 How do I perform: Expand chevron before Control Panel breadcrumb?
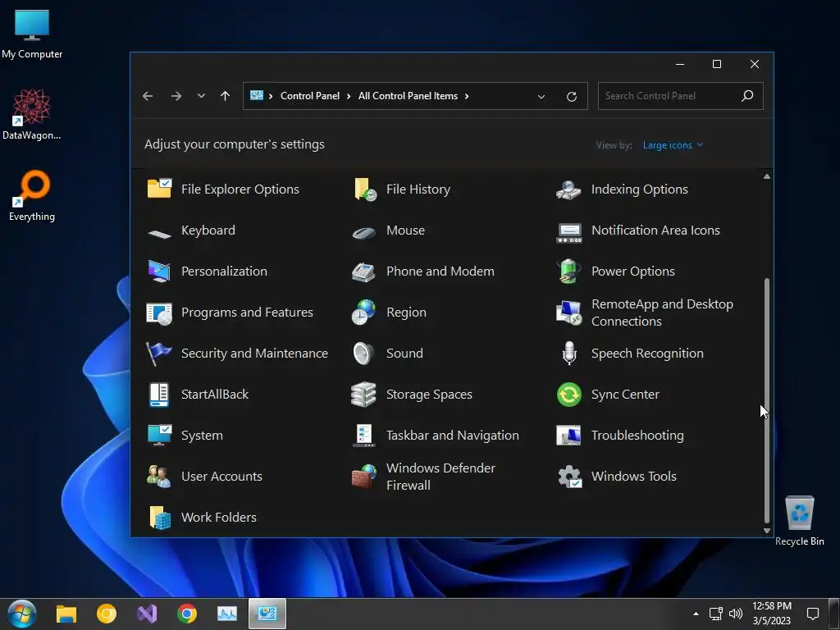(x=271, y=96)
